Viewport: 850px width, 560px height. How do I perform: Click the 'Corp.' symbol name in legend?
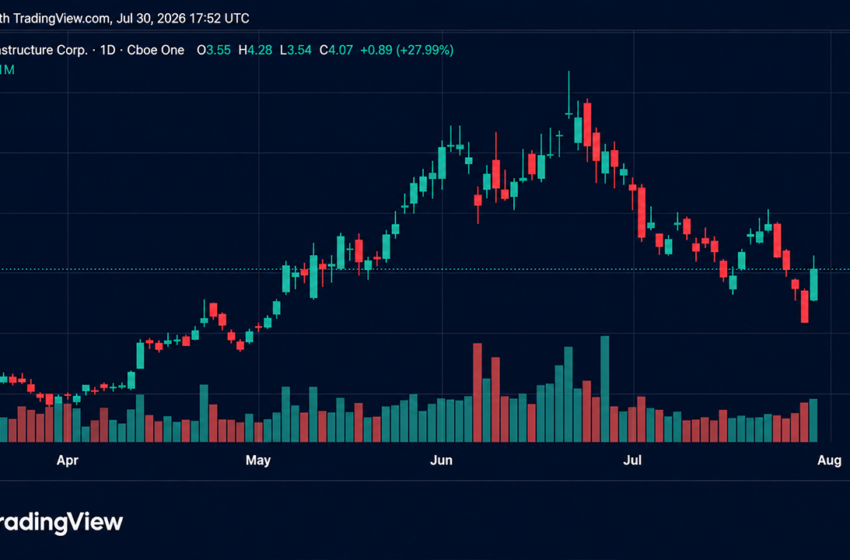tap(72, 50)
